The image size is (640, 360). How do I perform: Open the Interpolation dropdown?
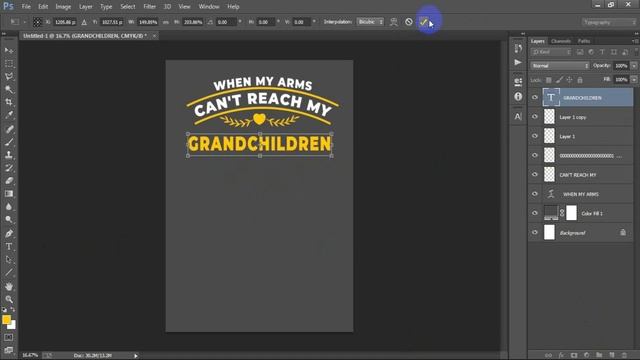click(x=371, y=22)
